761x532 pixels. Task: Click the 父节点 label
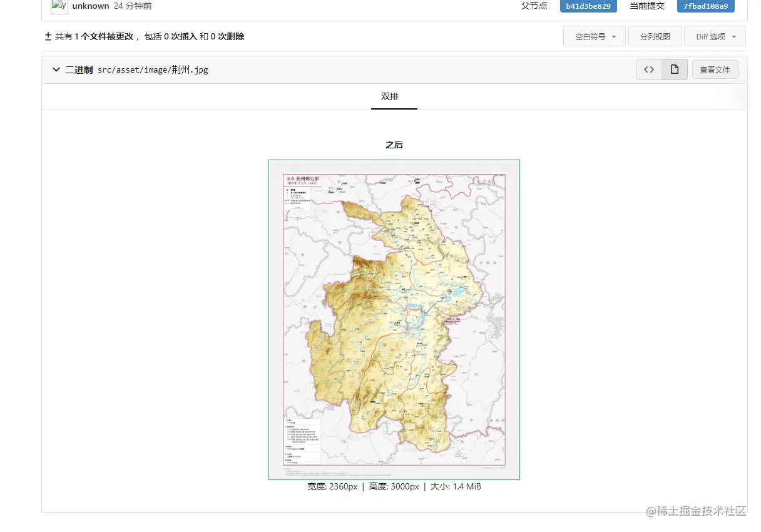point(534,6)
